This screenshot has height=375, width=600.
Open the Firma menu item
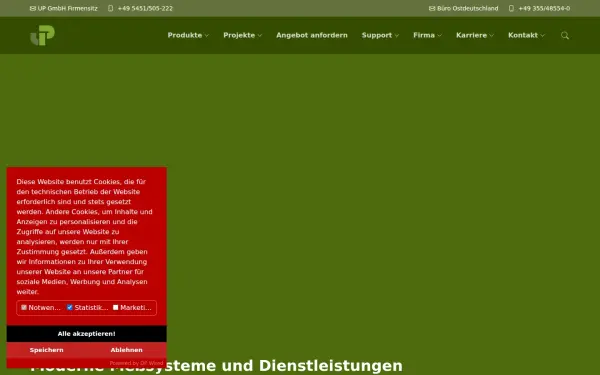pyautogui.click(x=424, y=35)
